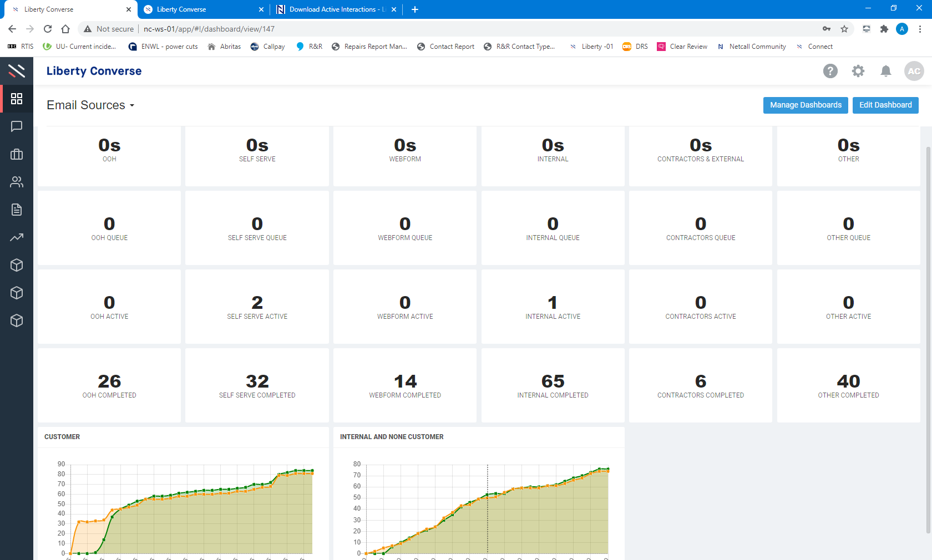Select the OOH COMPLETED tile

coord(109,385)
